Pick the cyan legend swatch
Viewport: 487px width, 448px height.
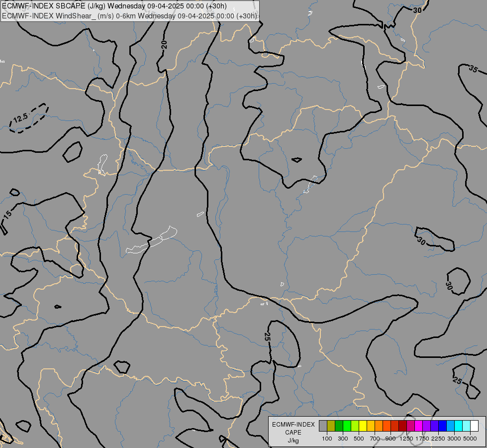458,426
